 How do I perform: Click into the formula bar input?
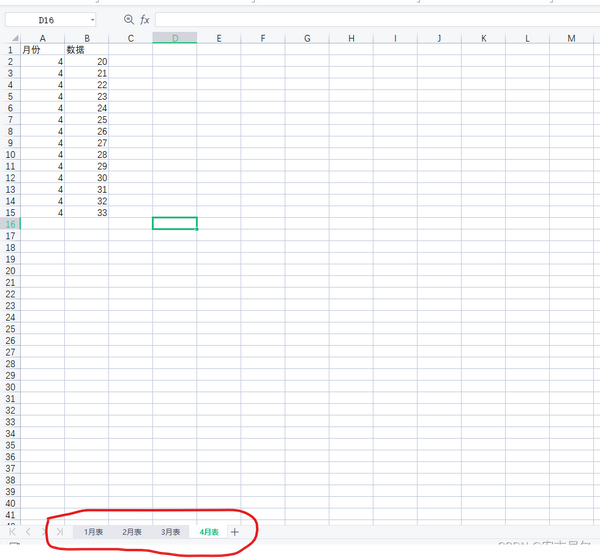(x=377, y=20)
